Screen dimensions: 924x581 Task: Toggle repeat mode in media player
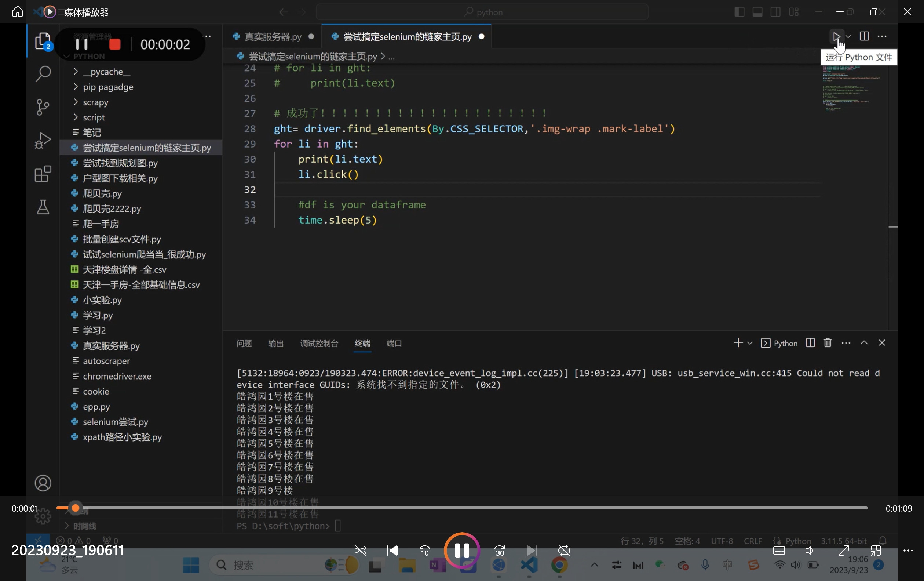coord(564,551)
